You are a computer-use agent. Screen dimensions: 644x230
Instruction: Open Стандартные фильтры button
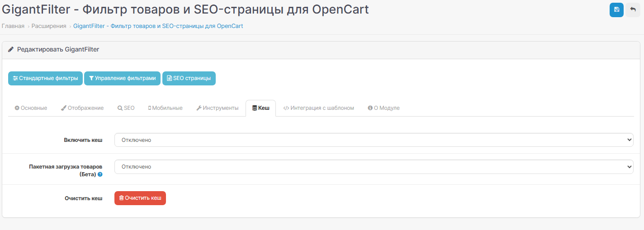click(45, 78)
